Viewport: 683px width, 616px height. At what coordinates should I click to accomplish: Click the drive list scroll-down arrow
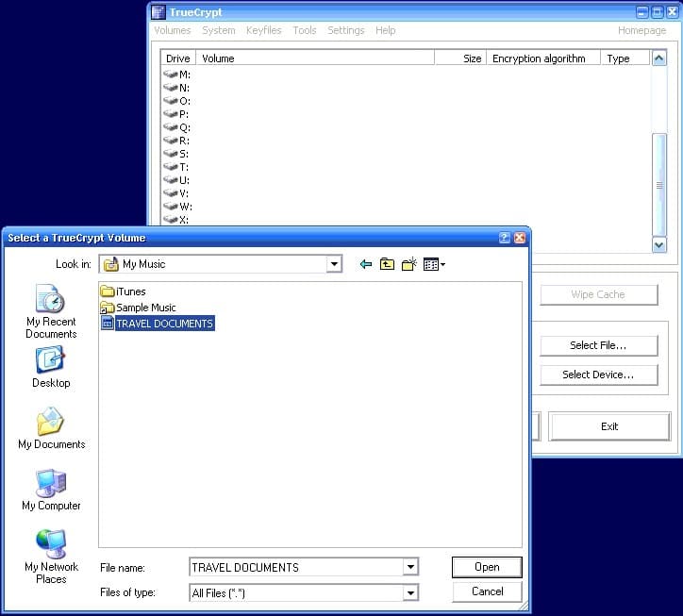(659, 245)
